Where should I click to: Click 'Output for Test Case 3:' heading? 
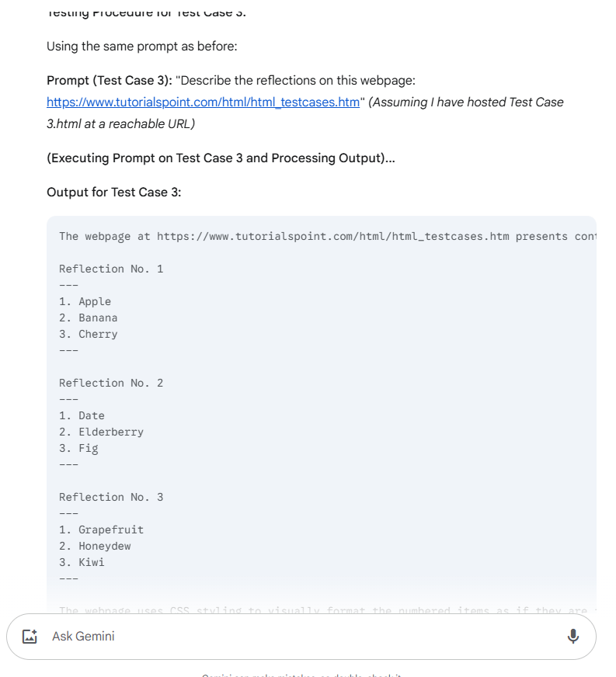[x=113, y=192]
